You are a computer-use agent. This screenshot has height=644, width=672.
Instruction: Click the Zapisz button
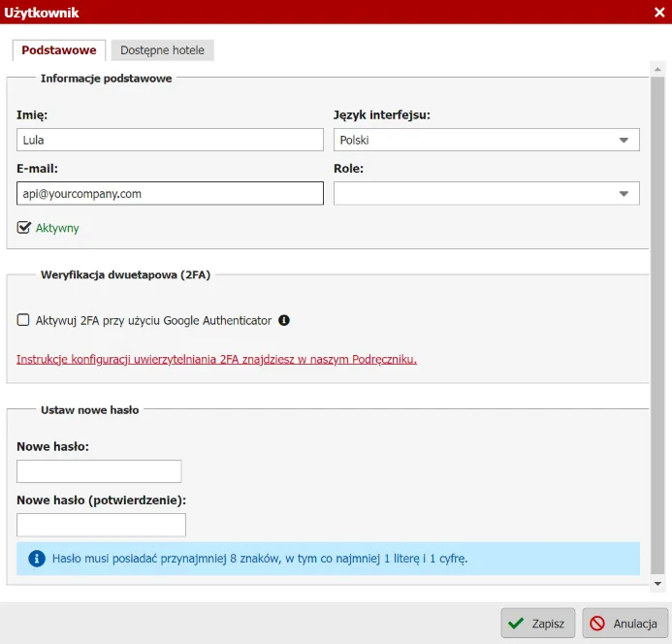538,623
